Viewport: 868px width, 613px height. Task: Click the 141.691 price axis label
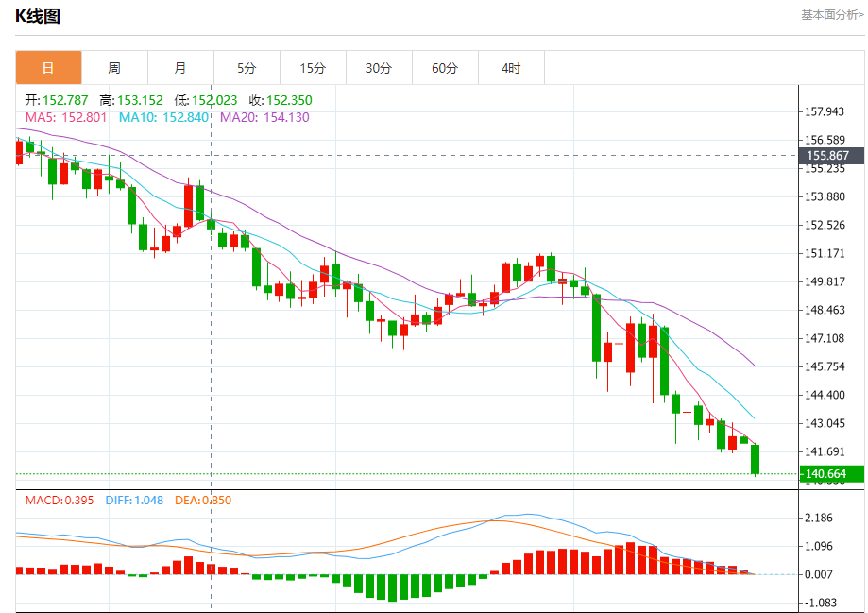(825, 451)
